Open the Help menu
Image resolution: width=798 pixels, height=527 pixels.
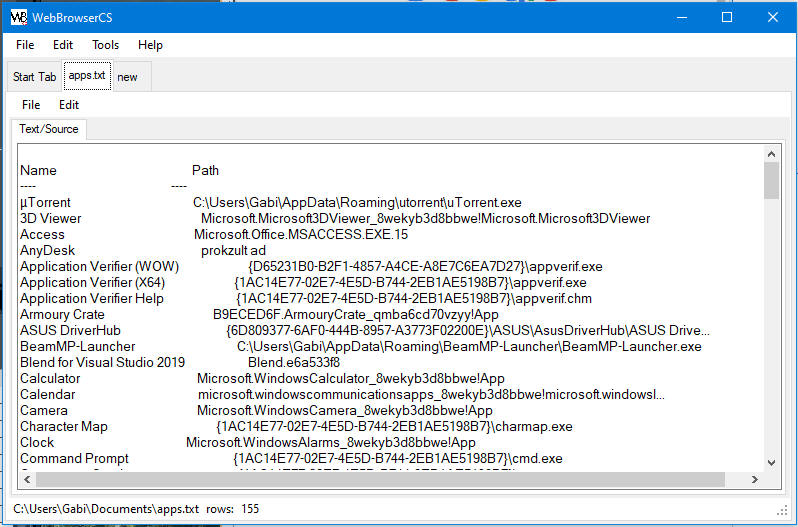(x=150, y=45)
